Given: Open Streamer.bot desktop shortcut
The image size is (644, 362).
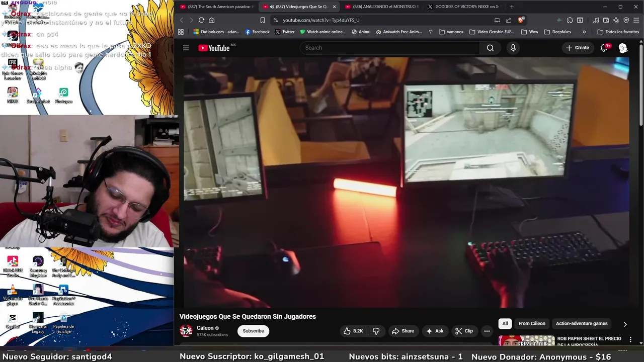Looking at the screenshot, I should pos(38,96).
